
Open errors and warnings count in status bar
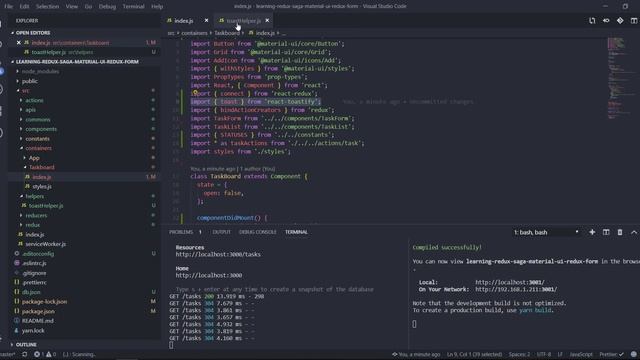[x=45, y=354]
